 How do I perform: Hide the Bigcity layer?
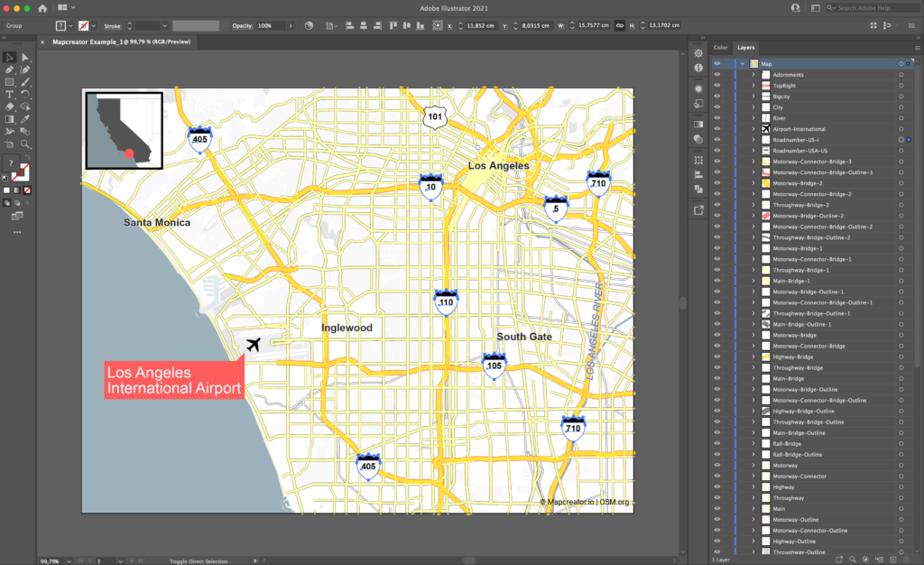(717, 96)
